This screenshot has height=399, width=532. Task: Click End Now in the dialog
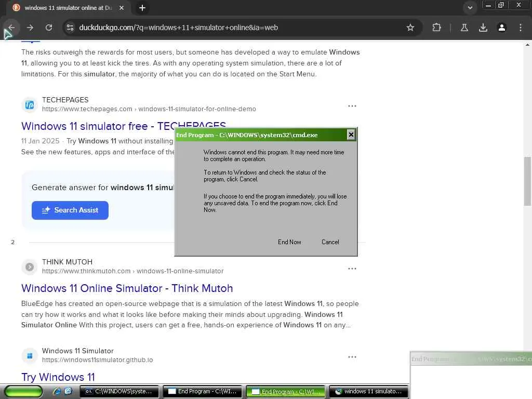[x=289, y=242]
